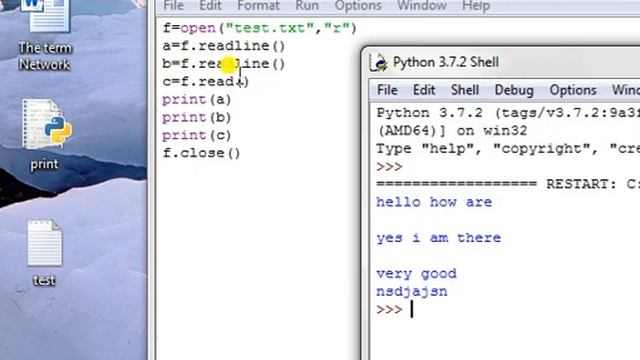Image resolution: width=640 pixels, height=360 pixels.
Task: Open the Debug menu in Python Shell
Action: [514, 90]
